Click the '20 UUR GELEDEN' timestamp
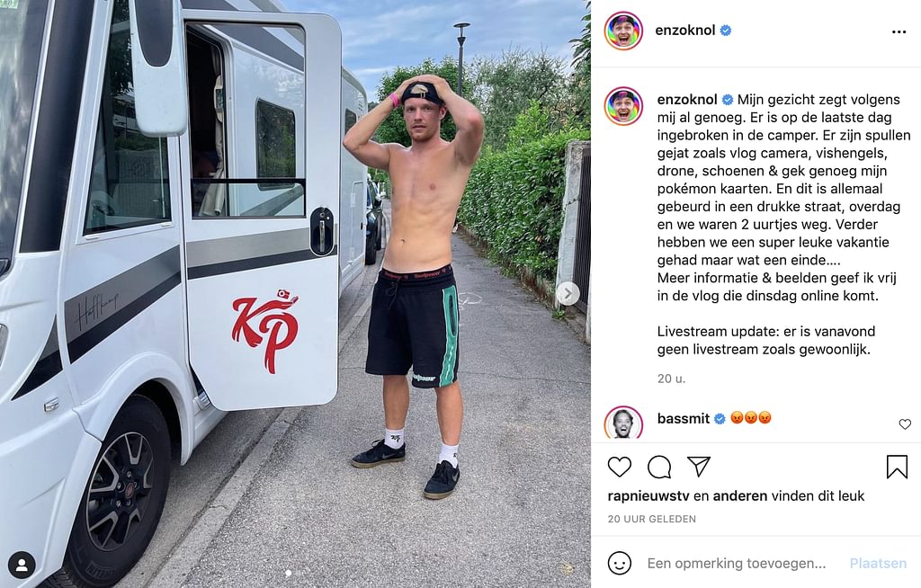 point(651,519)
